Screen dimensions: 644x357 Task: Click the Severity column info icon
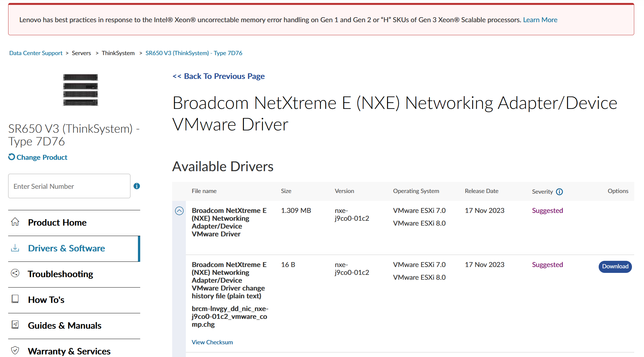point(560,192)
